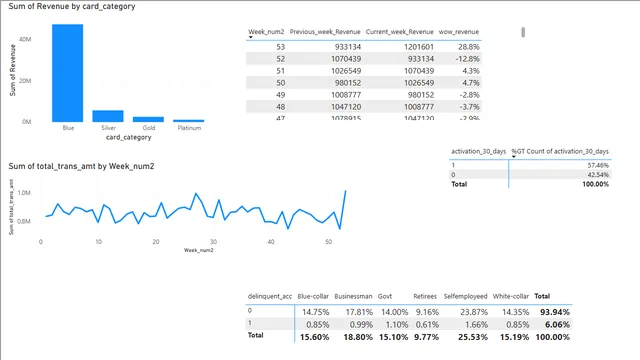The width and height of the screenshot is (640, 360).
Task: Click the Blue-collar column header
Action: pyautogui.click(x=313, y=296)
